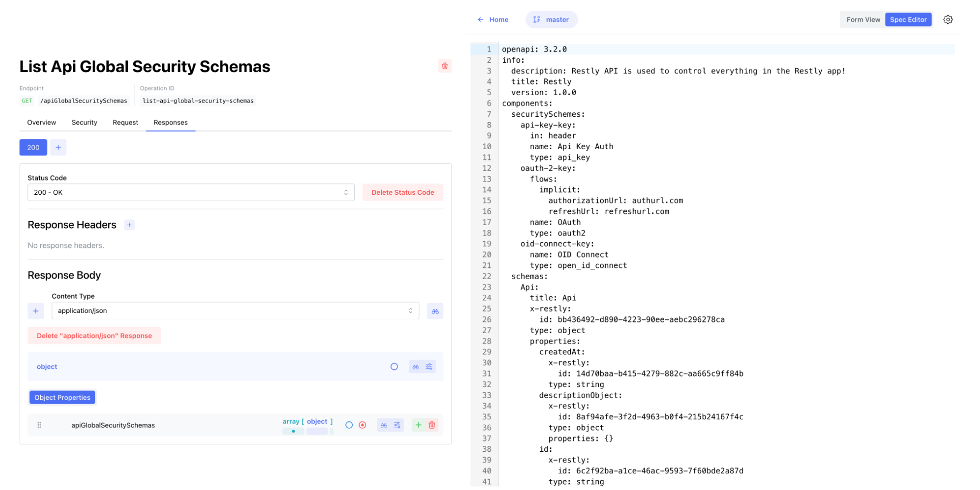
Task: Click the drag handle of the apiGlobalSecuritySchemas row
Action: point(39,425)
